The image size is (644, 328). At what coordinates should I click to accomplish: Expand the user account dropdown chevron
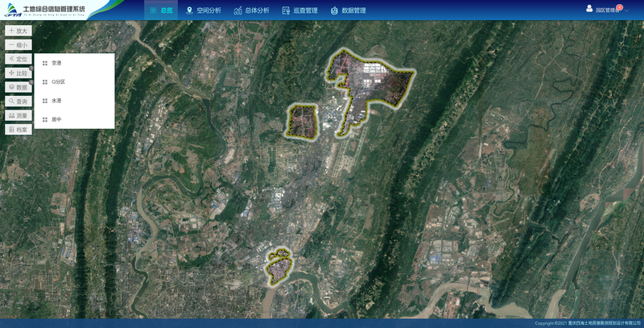627,10
